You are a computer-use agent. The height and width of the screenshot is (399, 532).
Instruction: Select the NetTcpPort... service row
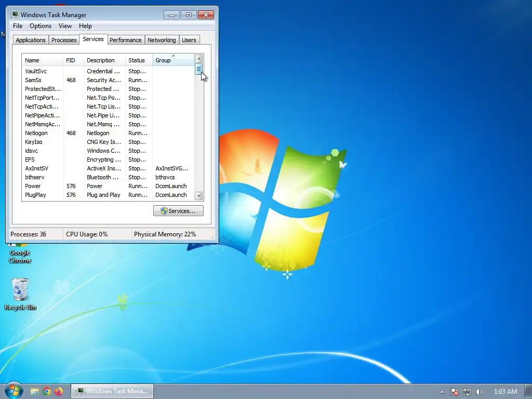(x=108, y=97)
